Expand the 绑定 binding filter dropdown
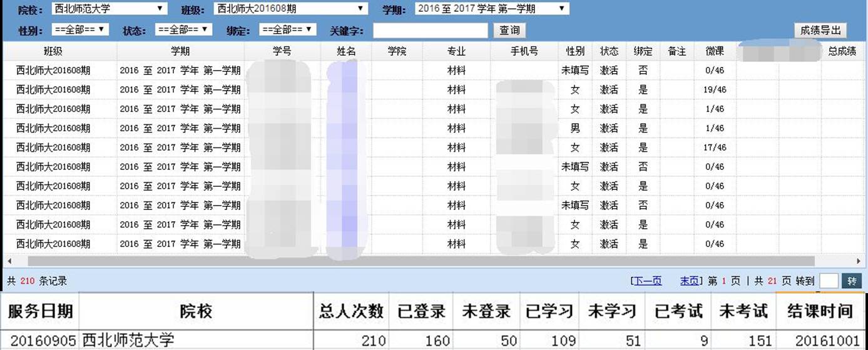868x350 pixels. (x=288, y=29)
